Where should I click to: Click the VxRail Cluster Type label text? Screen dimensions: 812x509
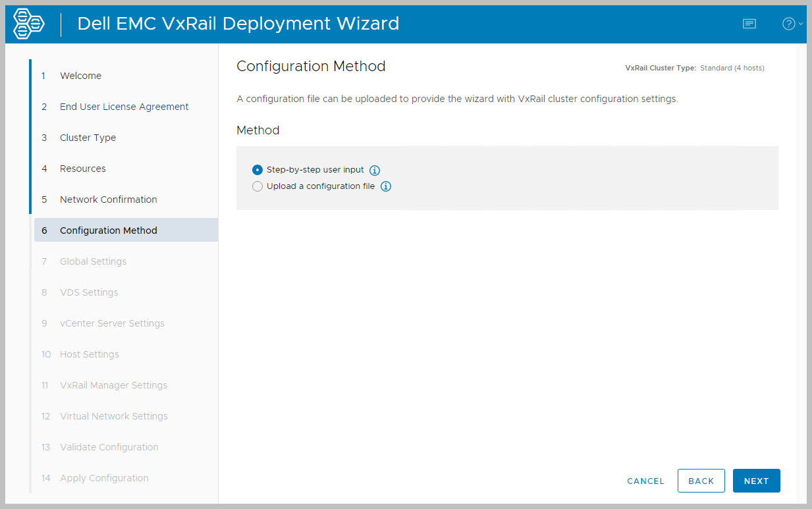click(x=660, y=68)
